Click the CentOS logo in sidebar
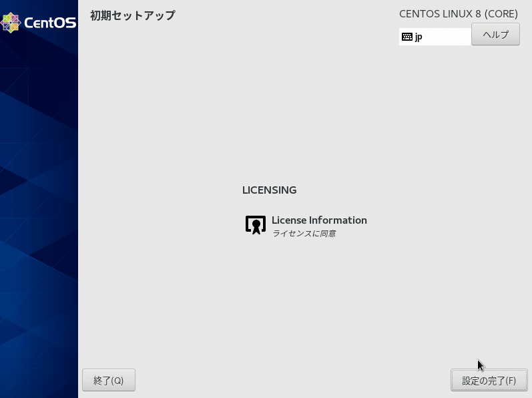 tap(38, 23)
